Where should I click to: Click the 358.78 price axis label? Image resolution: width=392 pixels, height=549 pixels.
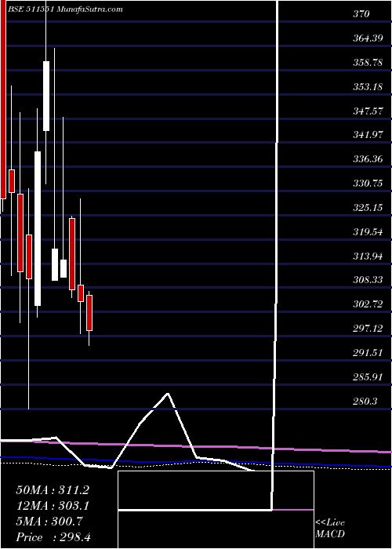click(x=368, y=63)
